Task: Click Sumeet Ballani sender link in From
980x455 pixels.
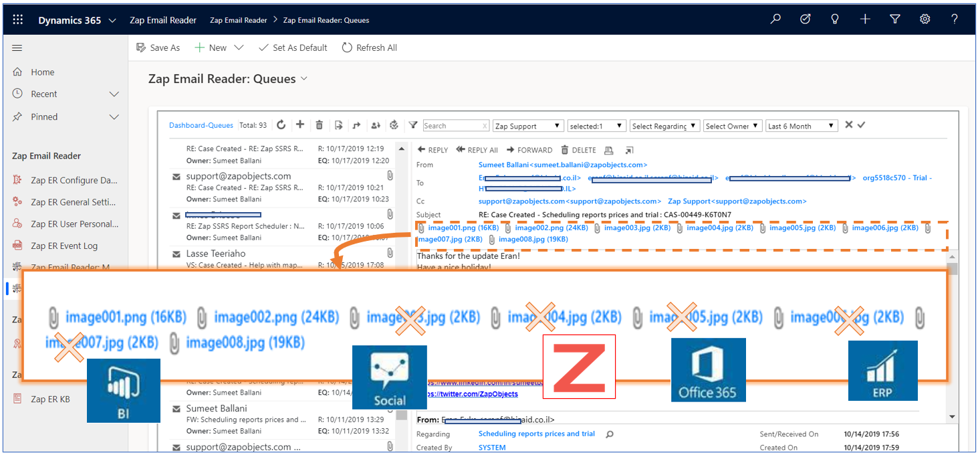Action: pos(563,165)
